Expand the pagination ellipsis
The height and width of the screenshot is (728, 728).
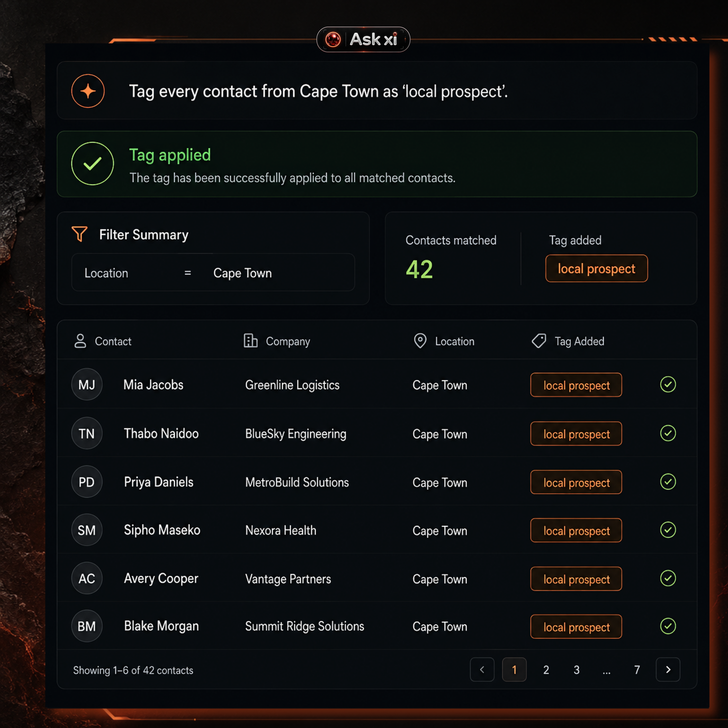606,670
